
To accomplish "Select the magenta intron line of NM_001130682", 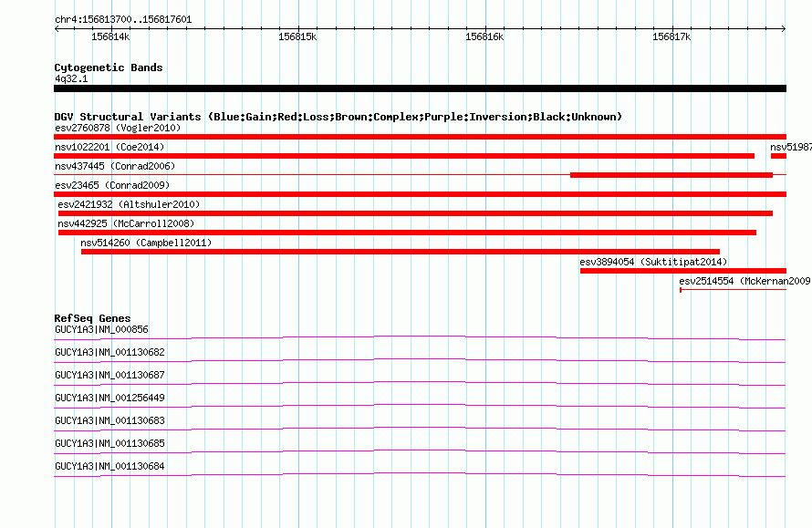I will coord(420,359).
